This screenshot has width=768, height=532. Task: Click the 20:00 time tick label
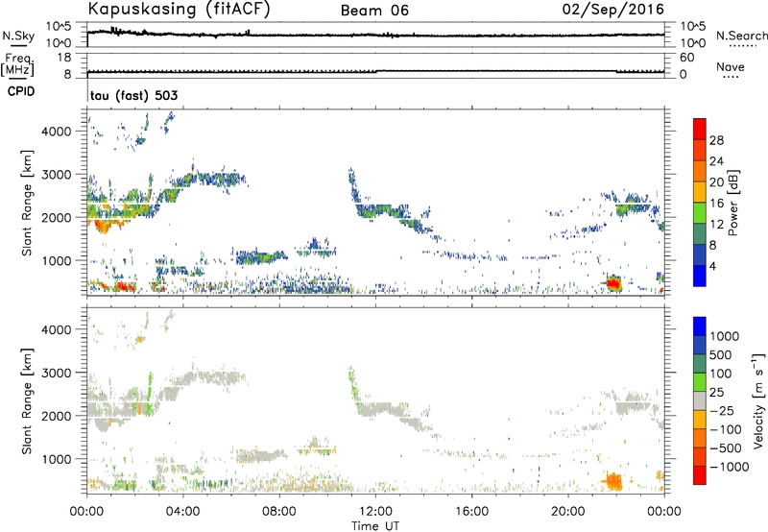(567, 512)
